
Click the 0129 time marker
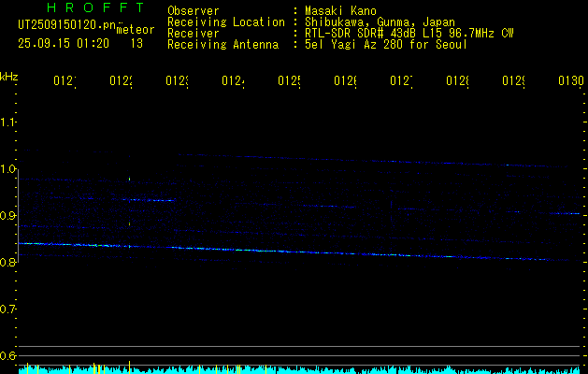coord(513,81)
